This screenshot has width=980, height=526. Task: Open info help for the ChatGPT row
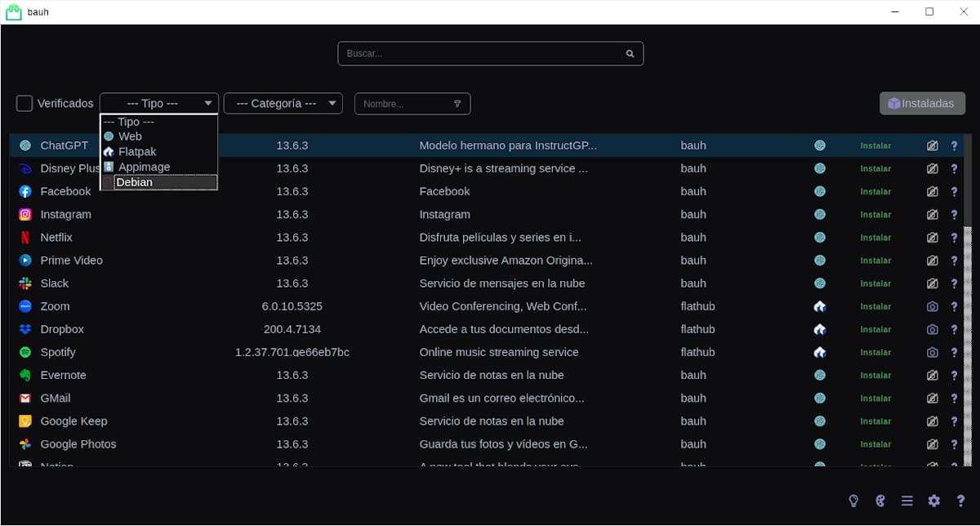tap(954, 145)
